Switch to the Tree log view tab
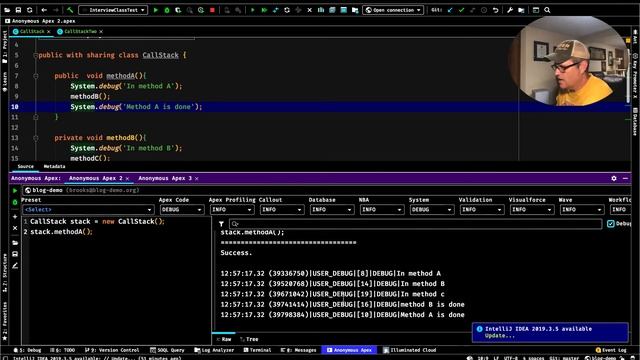The height and width of the screenshot is (360, 640). point(249,339)
